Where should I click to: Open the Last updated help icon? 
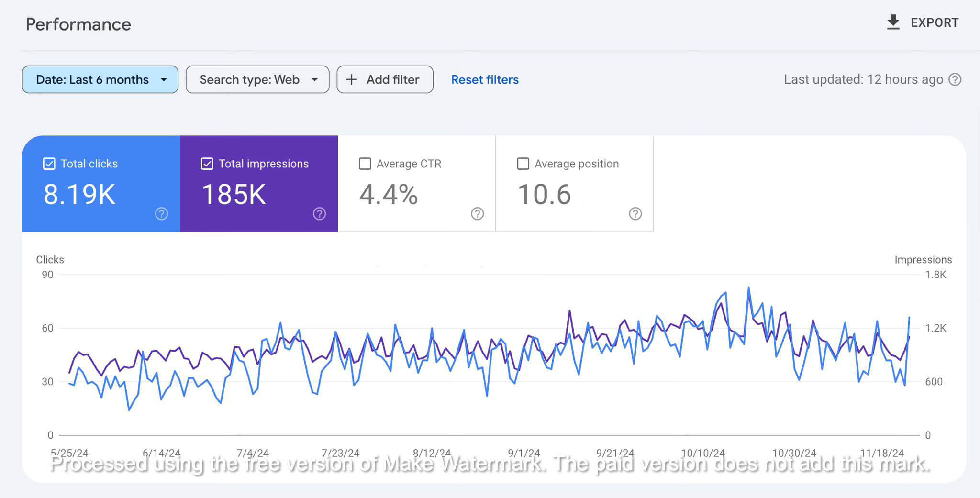(955, 79)
